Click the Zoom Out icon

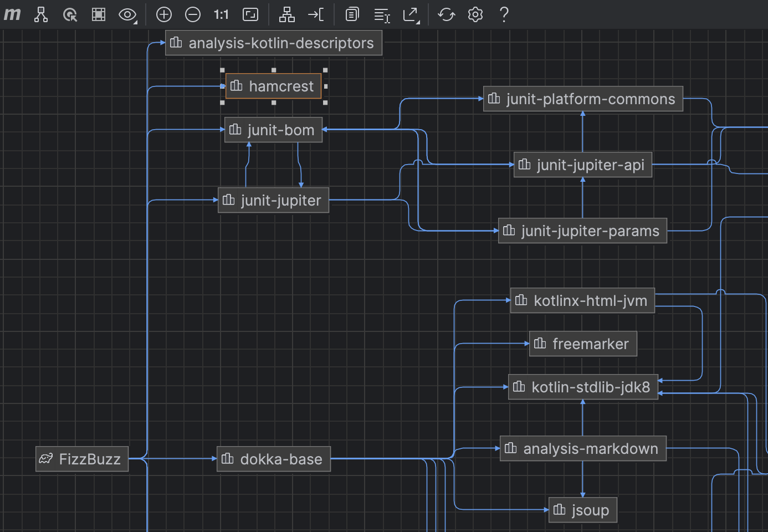pos(193,14)
